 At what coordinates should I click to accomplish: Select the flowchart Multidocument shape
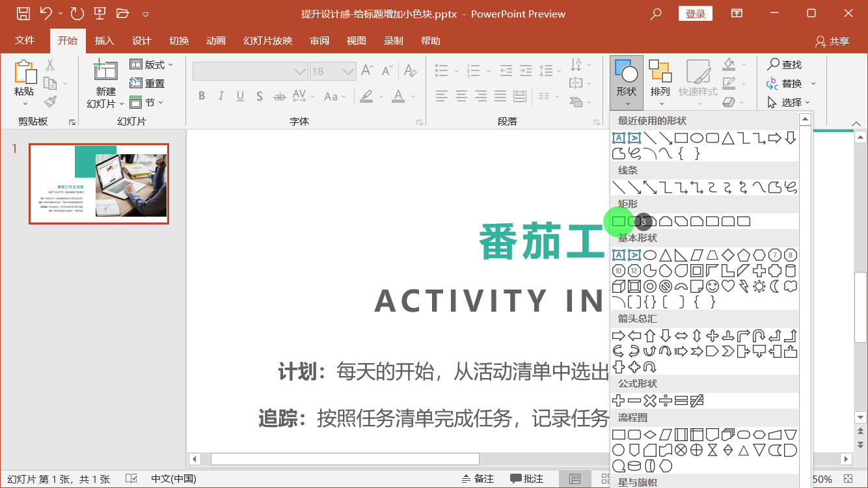tap(728, 435)
